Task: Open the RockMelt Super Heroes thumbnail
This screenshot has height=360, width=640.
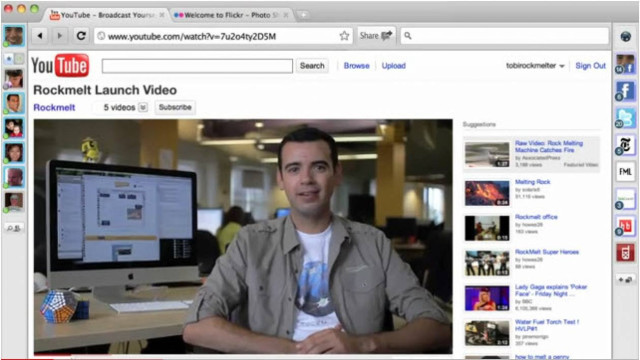Action: [x=487, y=263]
